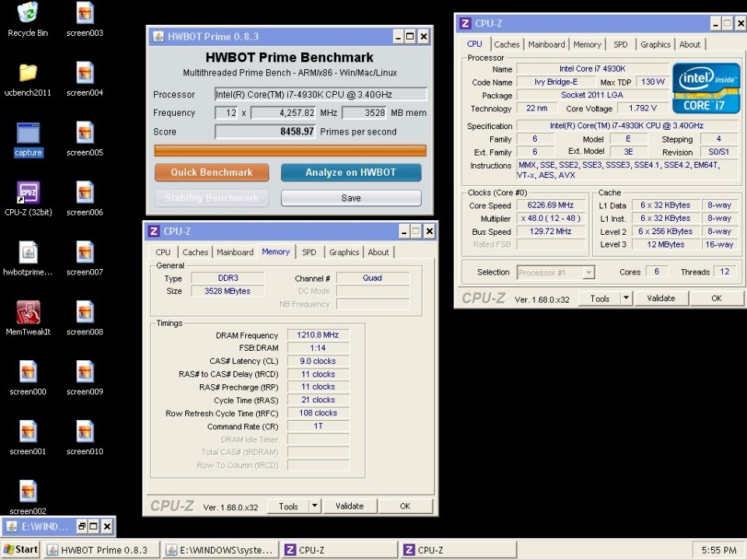
Task: Click OK in the Memory CPU-Z window
Action: 405,506
